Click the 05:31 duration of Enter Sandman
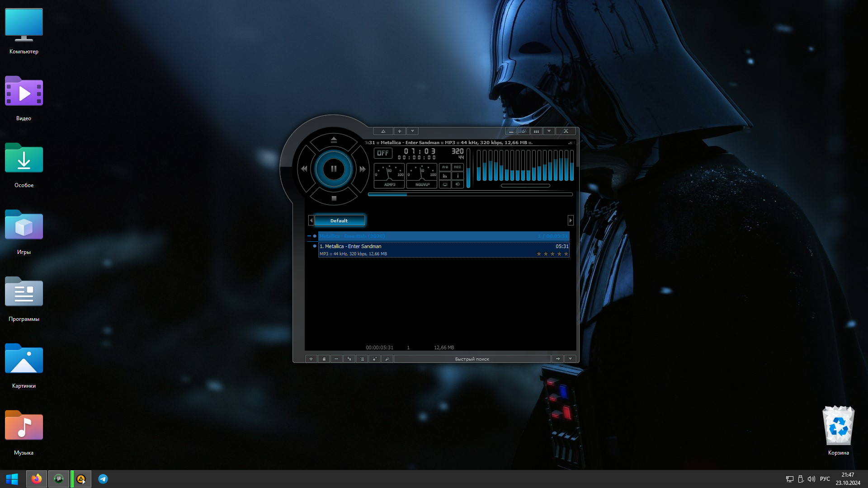 pyautogui.click(x=562, y=246)
